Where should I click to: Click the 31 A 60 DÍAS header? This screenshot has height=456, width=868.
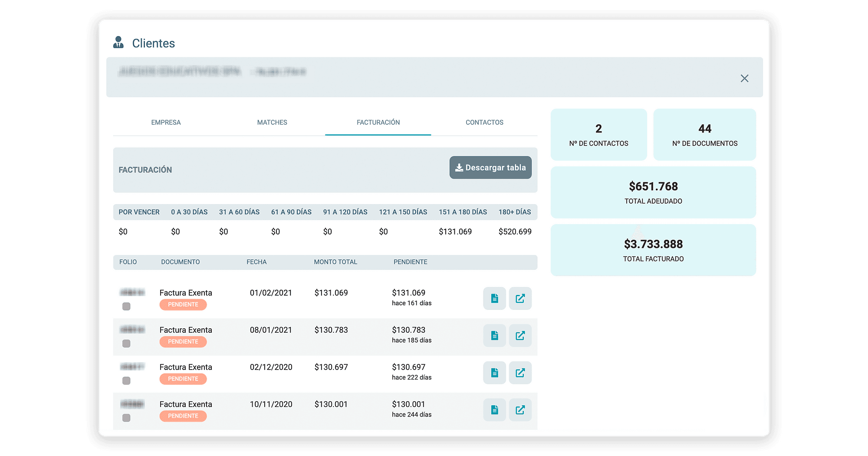(x=239, y=212)
